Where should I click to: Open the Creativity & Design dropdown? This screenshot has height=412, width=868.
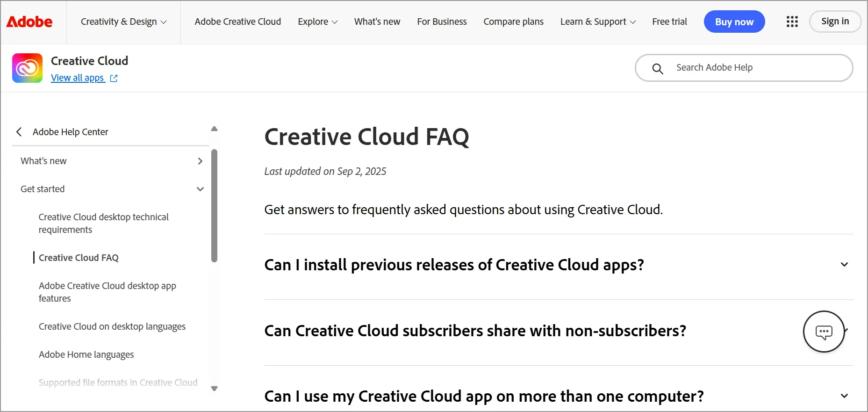pyautogui.click(x=123, y=22)
